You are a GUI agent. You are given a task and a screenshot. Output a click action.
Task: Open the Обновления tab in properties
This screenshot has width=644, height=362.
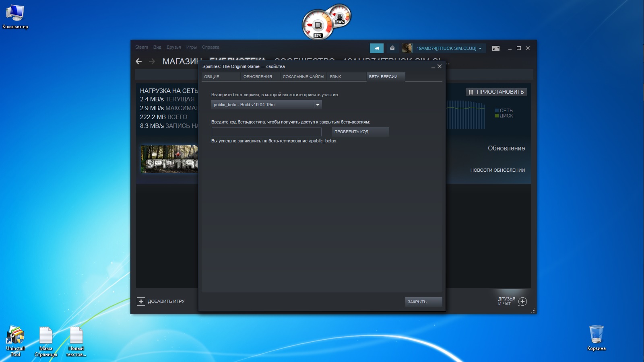[x=258, y=76]
